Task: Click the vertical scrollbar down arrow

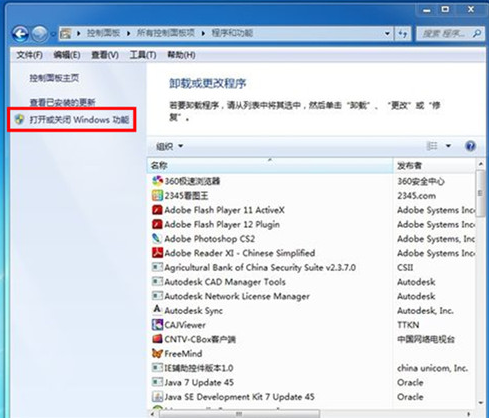Action: (480, 403)
